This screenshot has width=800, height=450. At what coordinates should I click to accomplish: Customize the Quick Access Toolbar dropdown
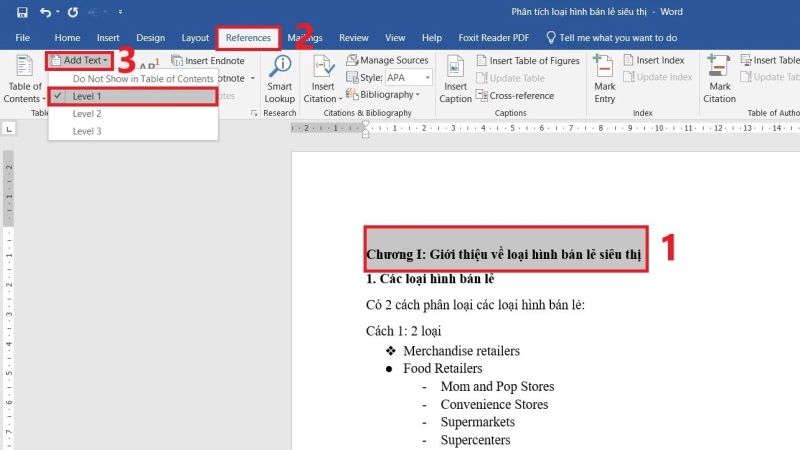point(120,12)
